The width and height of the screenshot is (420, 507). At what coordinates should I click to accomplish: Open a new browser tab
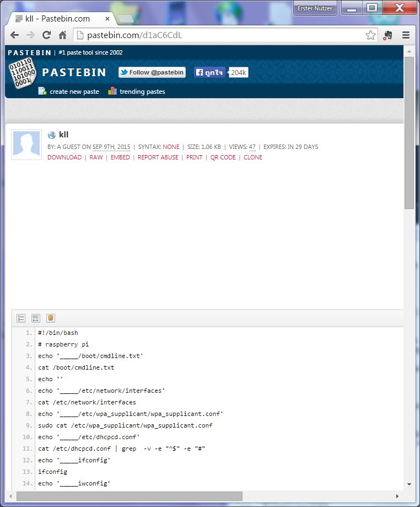(x=126, y=19)
